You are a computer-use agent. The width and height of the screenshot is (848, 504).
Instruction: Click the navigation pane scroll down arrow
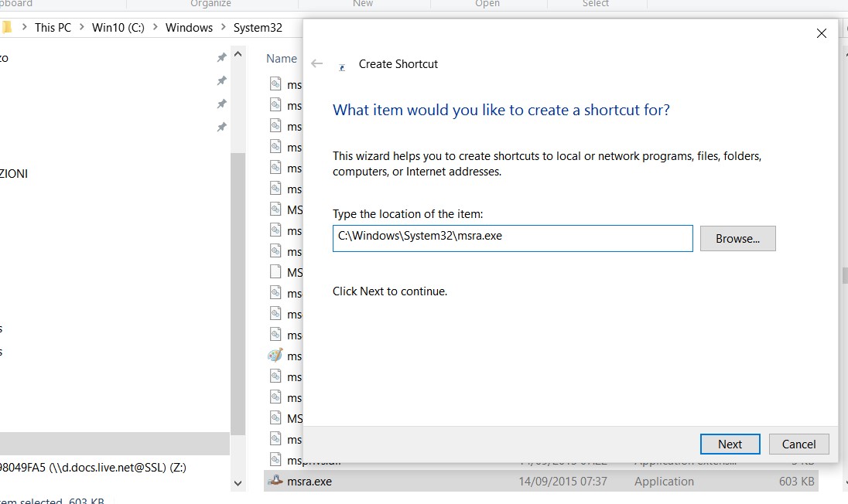pos(238,483)
